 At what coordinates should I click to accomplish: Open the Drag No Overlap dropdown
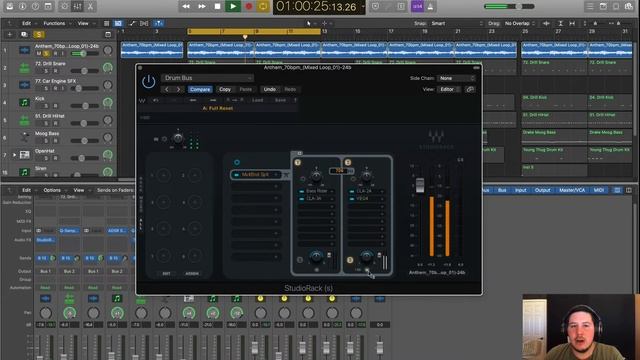point(520,24)
